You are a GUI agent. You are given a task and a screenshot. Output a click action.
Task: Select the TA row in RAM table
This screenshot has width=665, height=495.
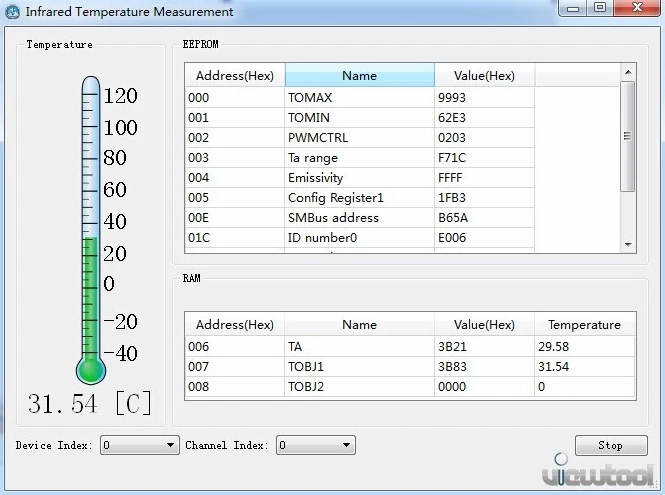[410, 347]
